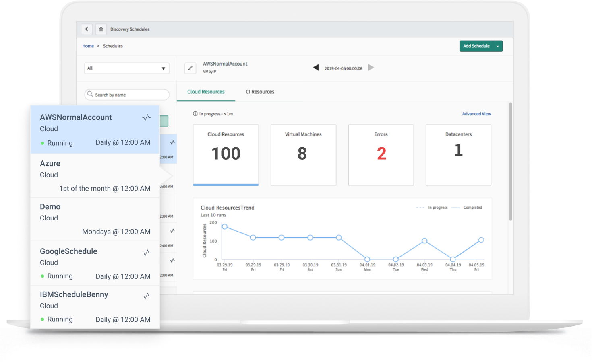Expand the Add Schedule dropdown arrow
This screenshot has height=364, width=592.
498,46
